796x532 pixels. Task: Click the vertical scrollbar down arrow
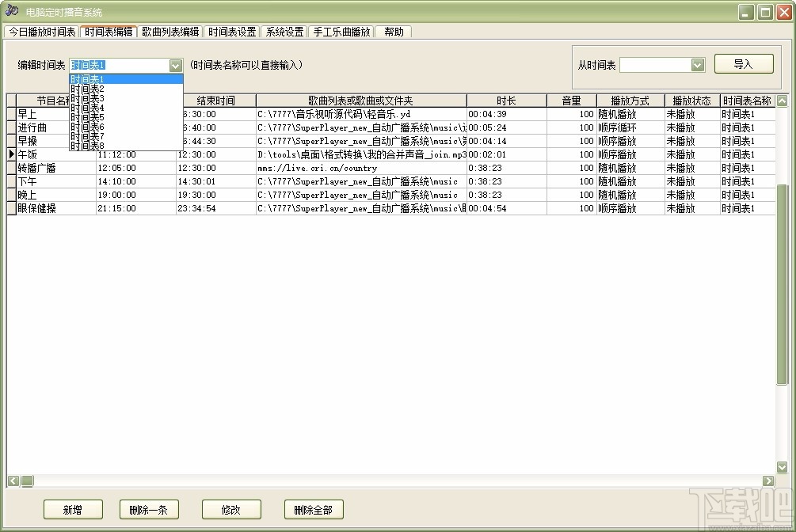pyautogui.click(x=783, y=469)
